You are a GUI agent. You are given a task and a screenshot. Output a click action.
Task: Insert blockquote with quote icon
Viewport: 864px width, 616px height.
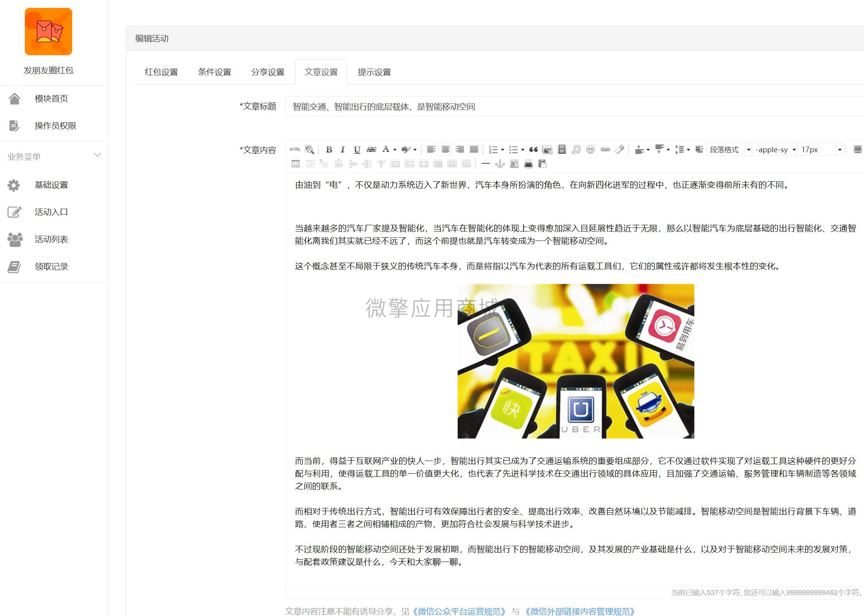[x=533, y=149]
